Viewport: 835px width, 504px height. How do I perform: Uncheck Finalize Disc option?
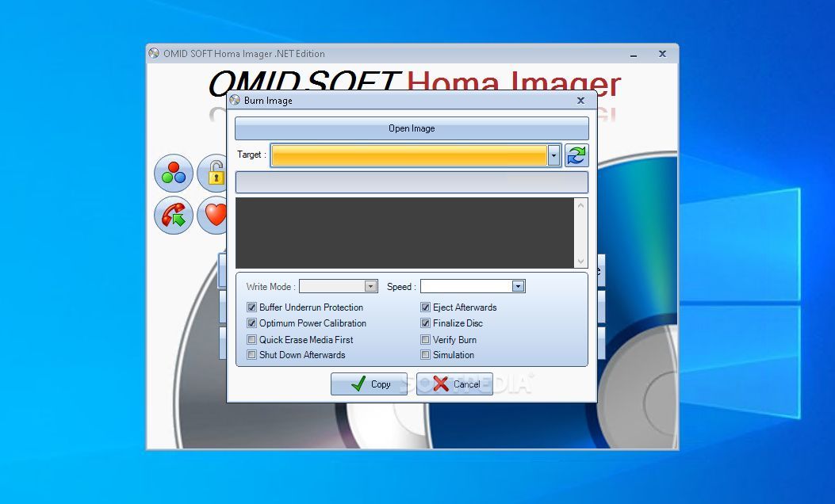(426, 323)
